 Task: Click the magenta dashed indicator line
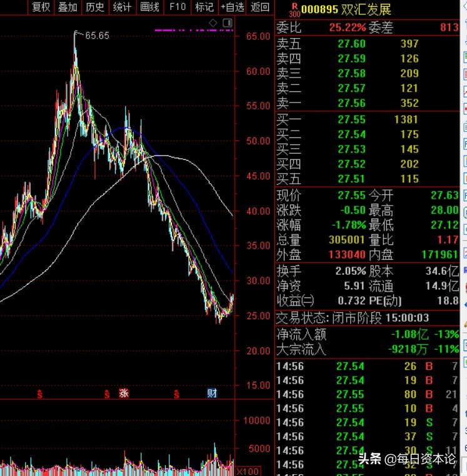coord(194,31)
